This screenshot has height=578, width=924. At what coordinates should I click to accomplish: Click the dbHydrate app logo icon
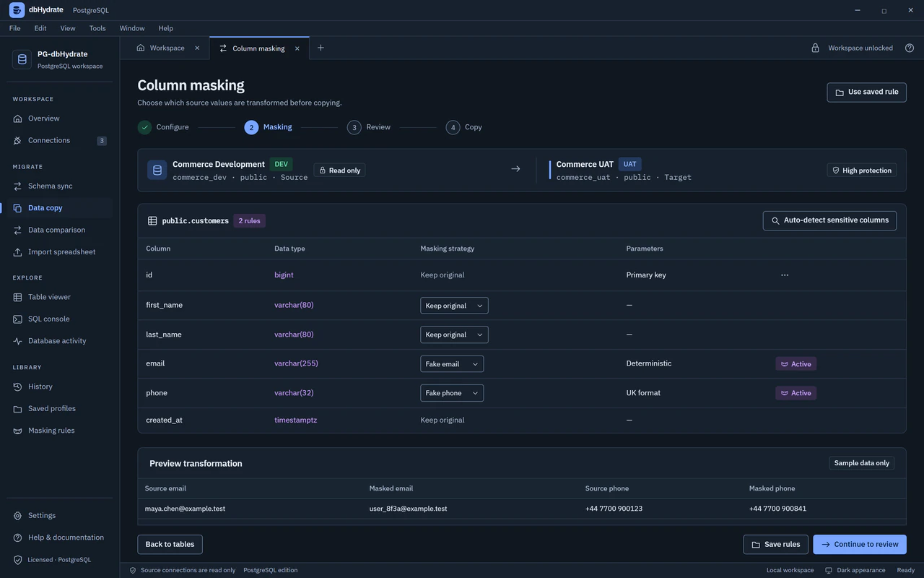[x=17, y=10]
